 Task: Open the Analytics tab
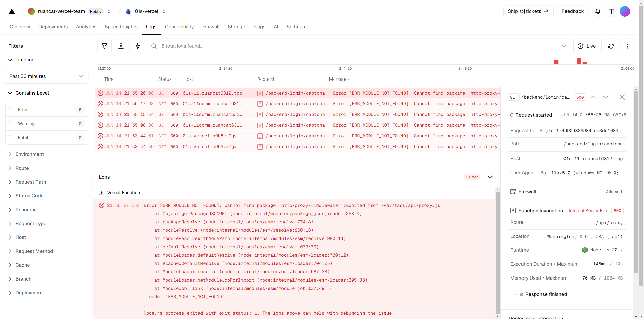pyautogui.click(x=86, y=27)
